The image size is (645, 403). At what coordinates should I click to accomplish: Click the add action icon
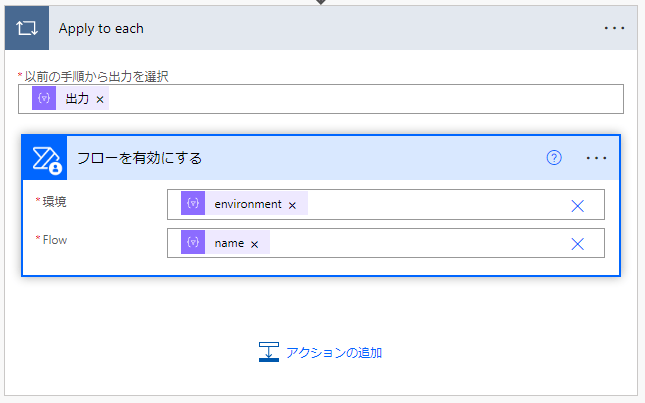point(268,351)
